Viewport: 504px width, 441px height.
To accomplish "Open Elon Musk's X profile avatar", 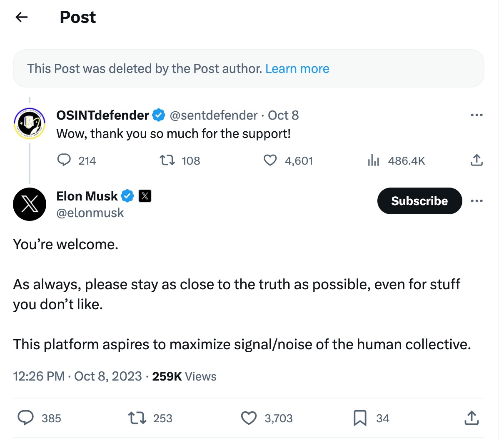I will click(30, 204).
